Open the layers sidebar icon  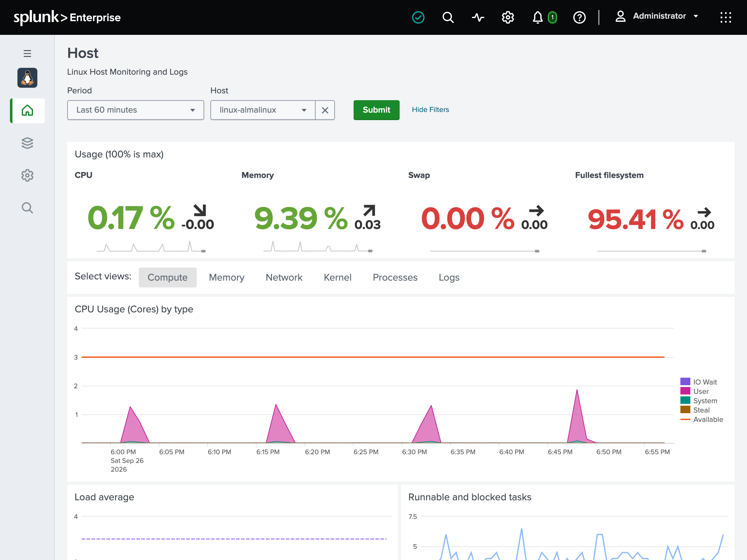tap(27, 143)
